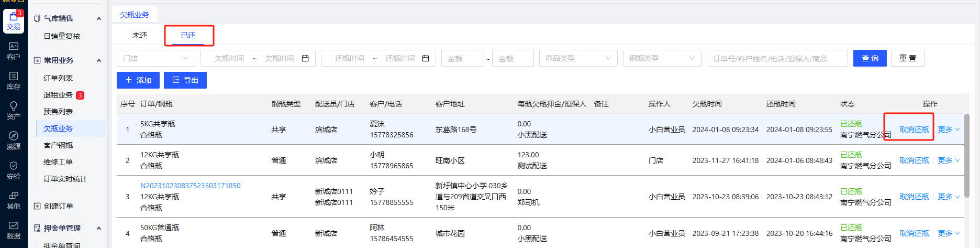This screenshot has height=248, width=980.
Task: Open 维修工单 in sidebar
Action: click(58, 162)
